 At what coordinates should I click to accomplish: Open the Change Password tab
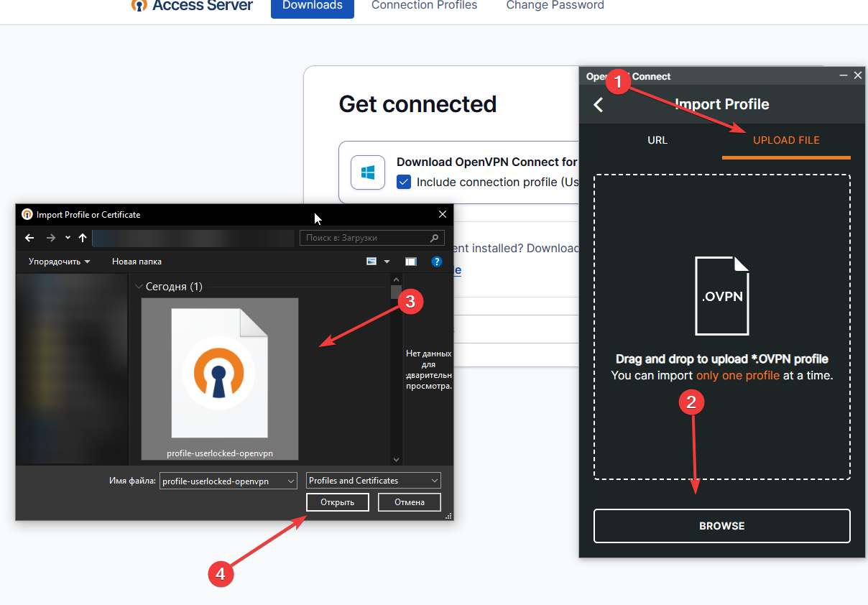[x=555, y=6]
